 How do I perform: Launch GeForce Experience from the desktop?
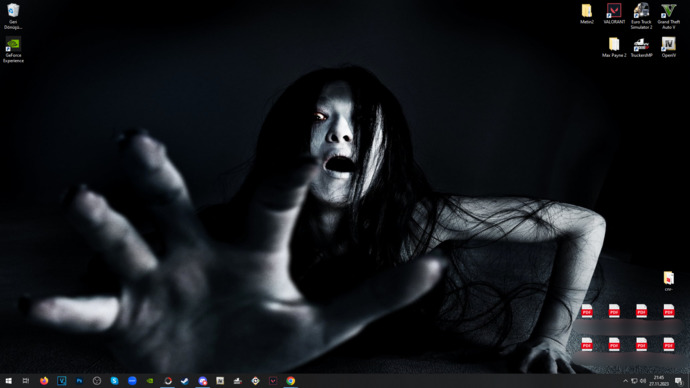coord(13,50)
